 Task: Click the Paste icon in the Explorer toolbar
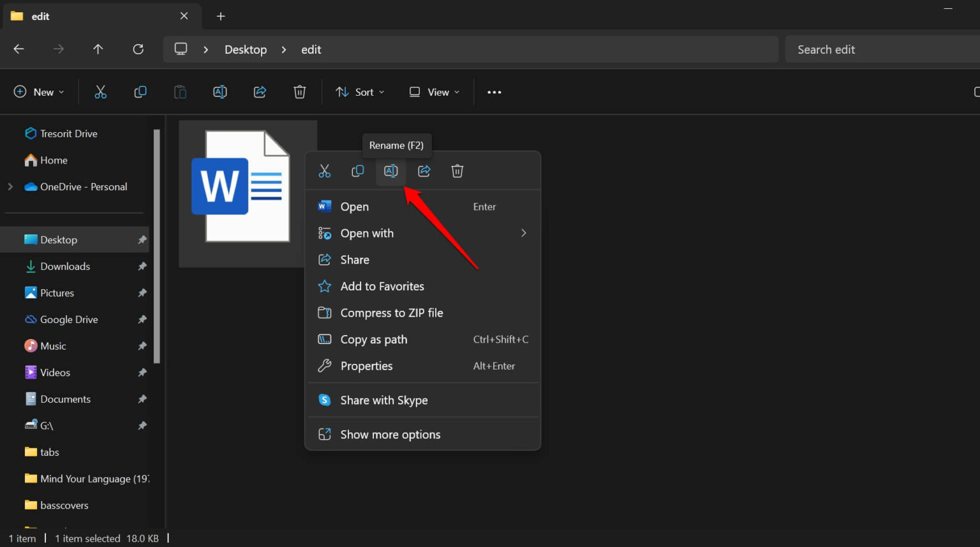[x=180, y=91]
